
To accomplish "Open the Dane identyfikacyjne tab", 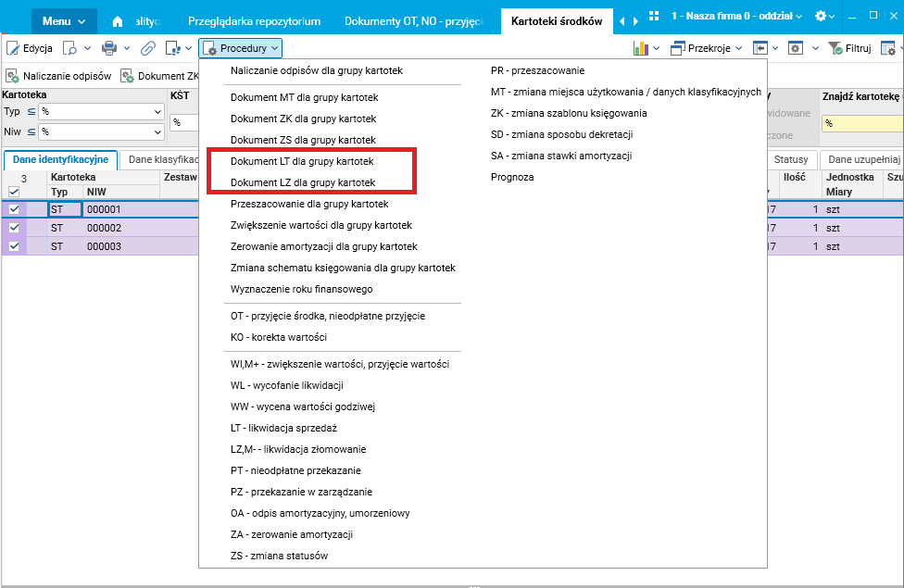I will 60,159.
